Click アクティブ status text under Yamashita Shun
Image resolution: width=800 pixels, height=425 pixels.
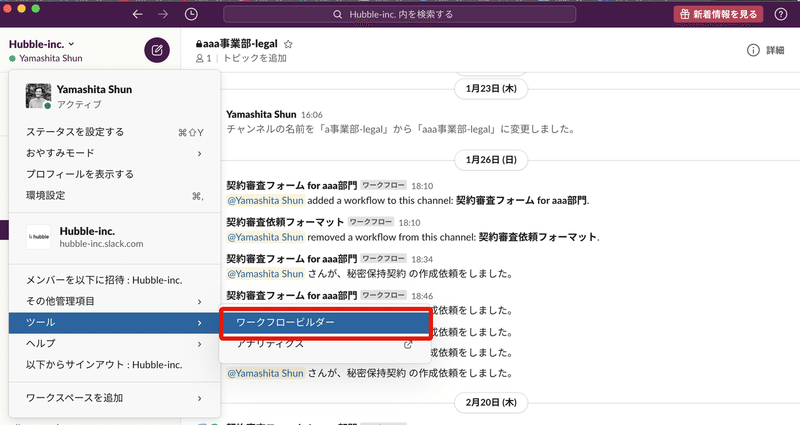[x=79, y=105]
